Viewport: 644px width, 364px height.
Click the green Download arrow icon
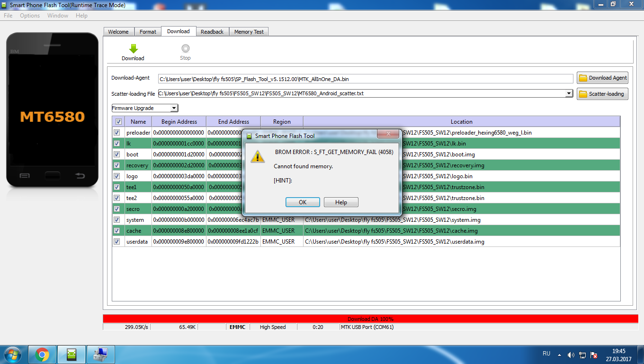pyautogui.click(x=133, y=48)
